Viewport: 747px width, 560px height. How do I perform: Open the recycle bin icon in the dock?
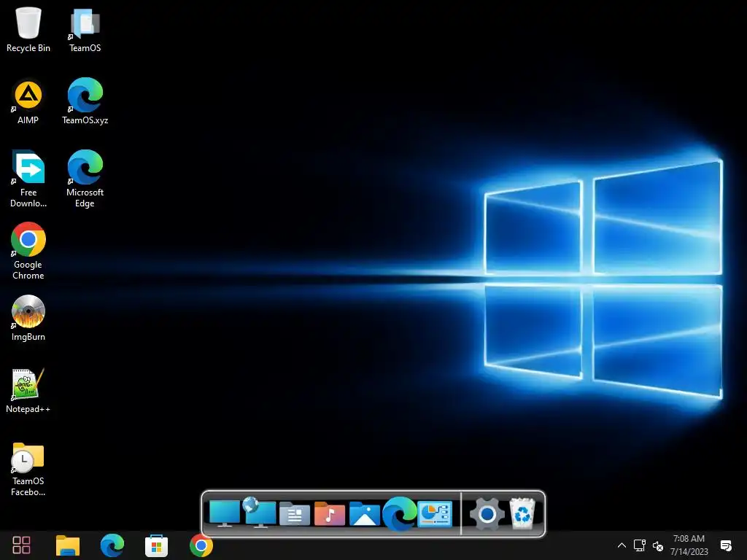(522, 513)
